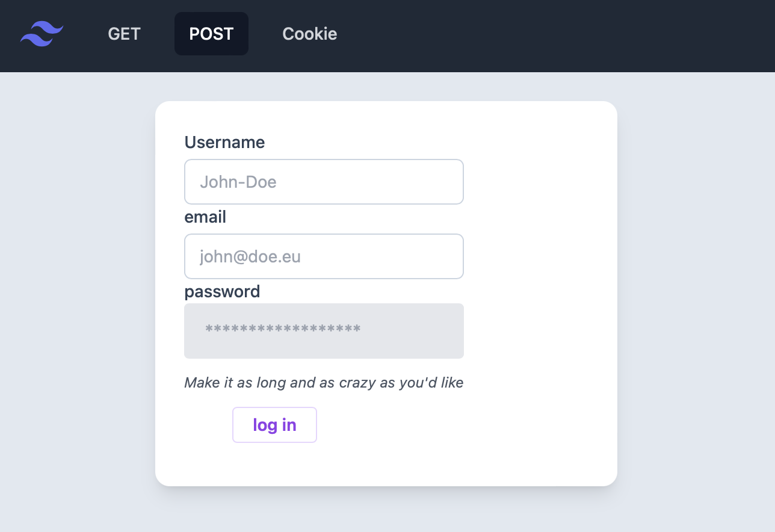775x532 pixels.
Task: Click the Tailwind wave logo
Action: click(42, 34)
